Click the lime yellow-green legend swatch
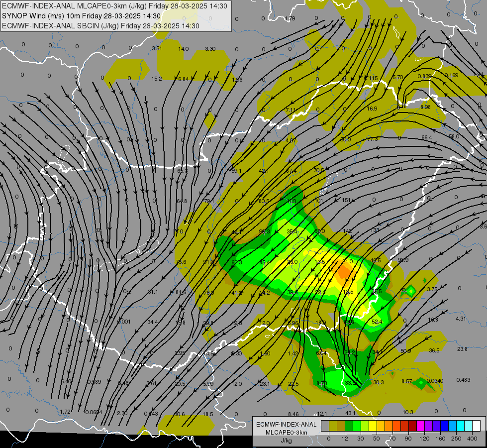Image resolution: width=487 pixels, height=448 pixels. point(365,426)
